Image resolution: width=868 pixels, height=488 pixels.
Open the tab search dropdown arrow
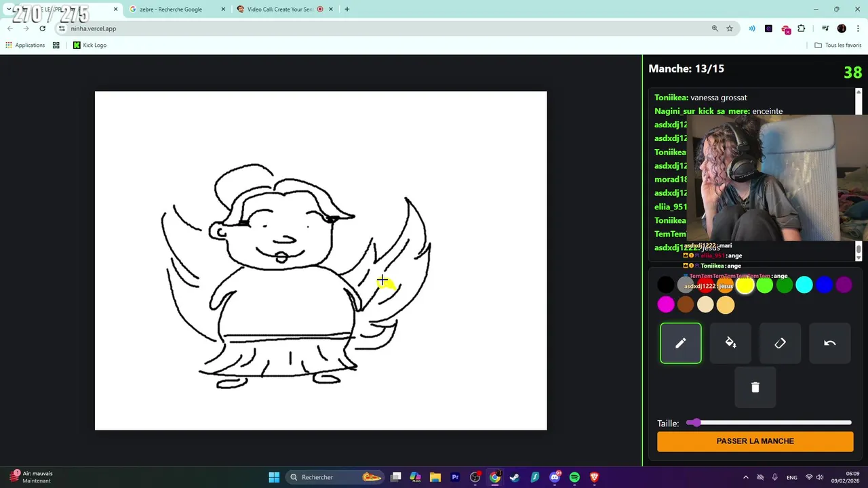[x=9, y=9]
